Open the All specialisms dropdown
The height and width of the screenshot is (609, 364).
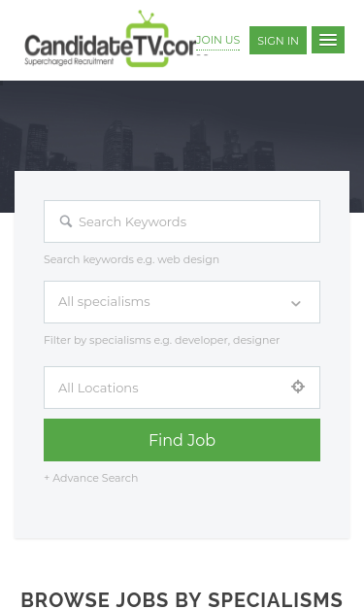point(182,302)
